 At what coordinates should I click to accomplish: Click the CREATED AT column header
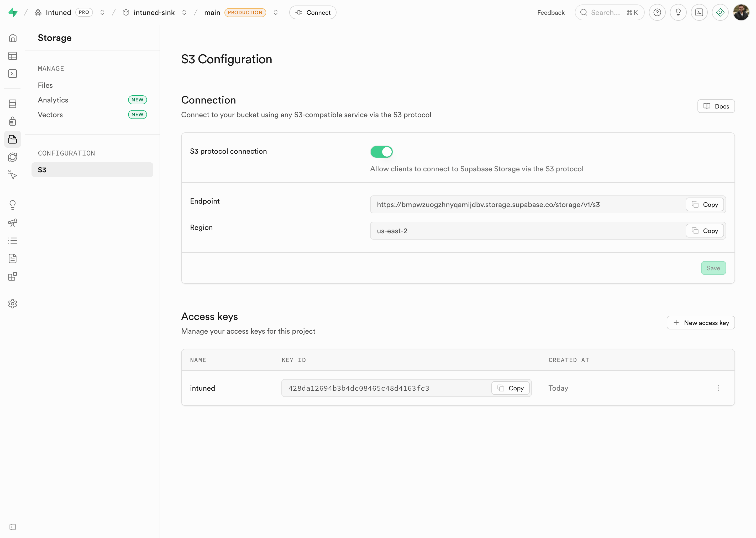569,360
